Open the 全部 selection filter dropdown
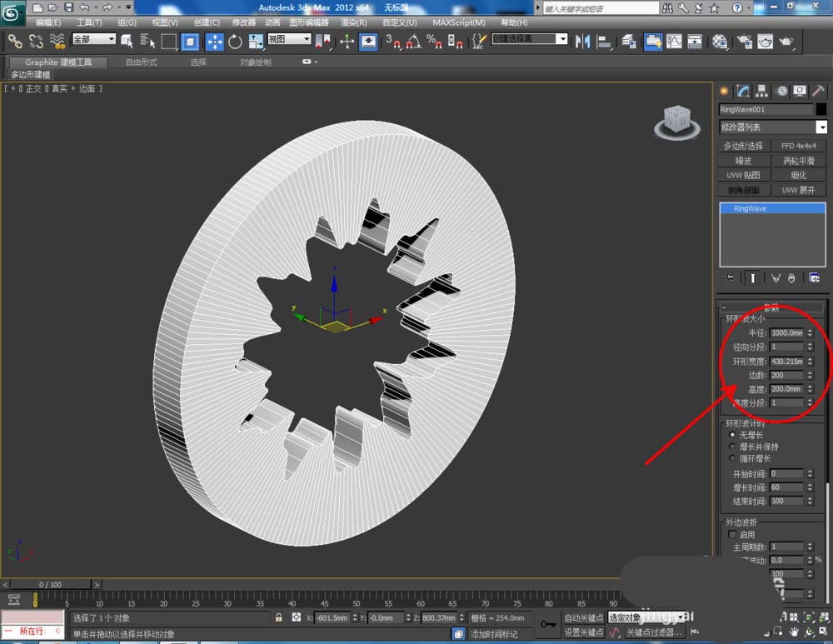Screen dimensions: 833x644 pyautogui.click(x=93, y=39)
